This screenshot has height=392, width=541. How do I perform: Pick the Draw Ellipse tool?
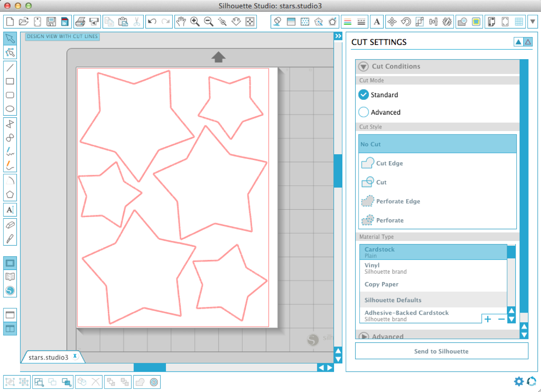(x=10, y=109)
